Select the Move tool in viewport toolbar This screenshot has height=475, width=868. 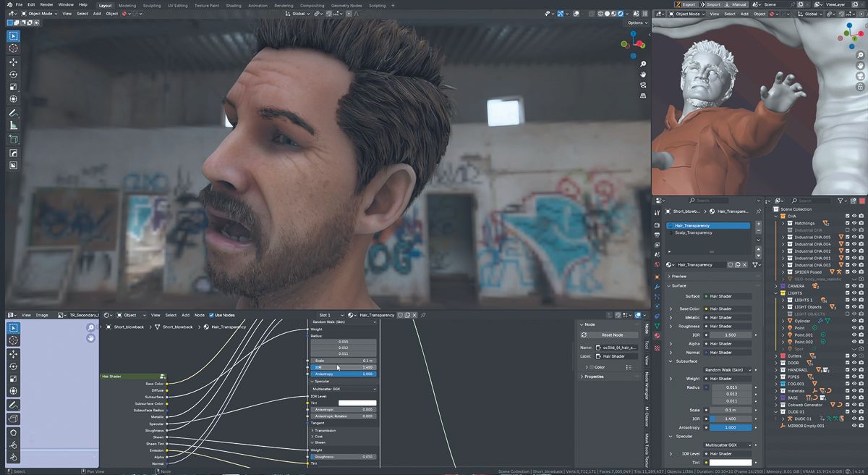[14, 62]
